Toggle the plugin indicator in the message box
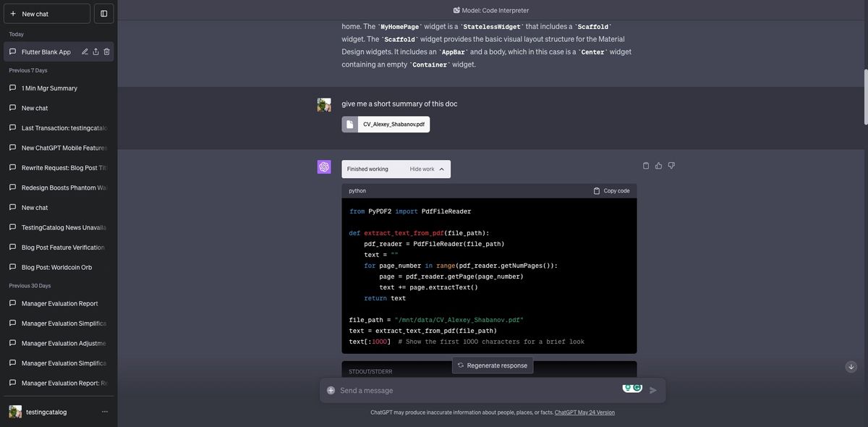The height and width of the screenshot is (427, 868). click(632, 386)
